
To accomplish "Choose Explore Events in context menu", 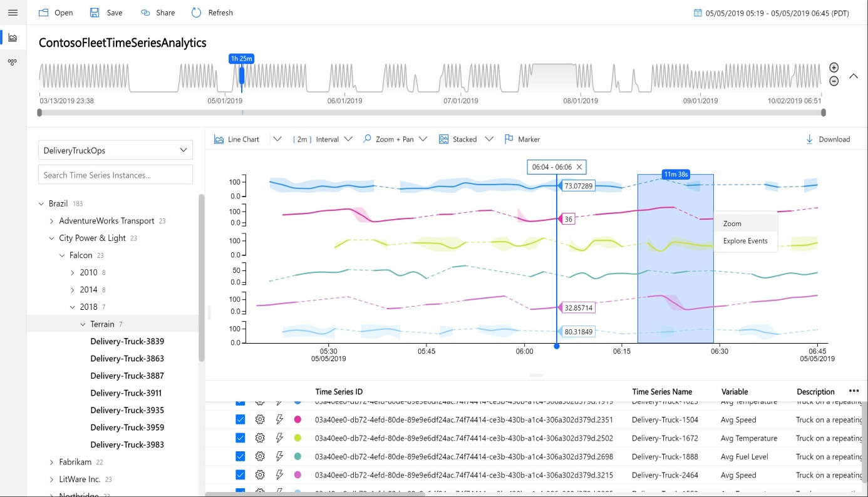I will pyautogui.click(x=745, y=241).
